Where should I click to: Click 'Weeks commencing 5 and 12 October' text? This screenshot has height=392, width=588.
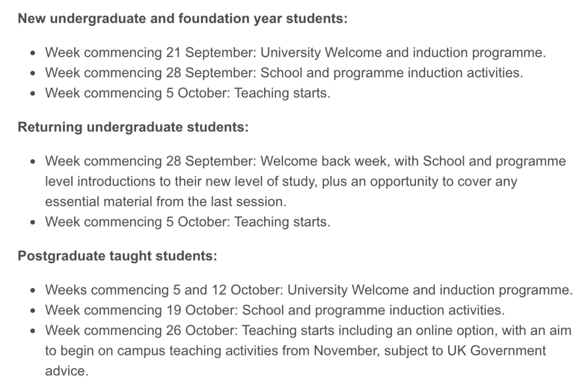pyautogui.click(x=164, y=290)
